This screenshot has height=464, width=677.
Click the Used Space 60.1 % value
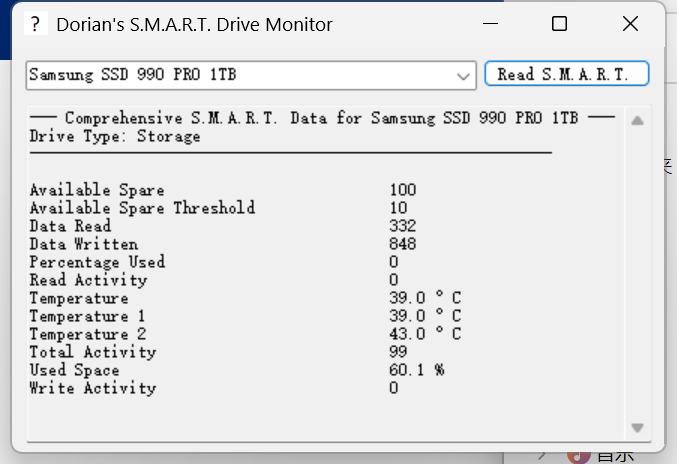point(417,370)
